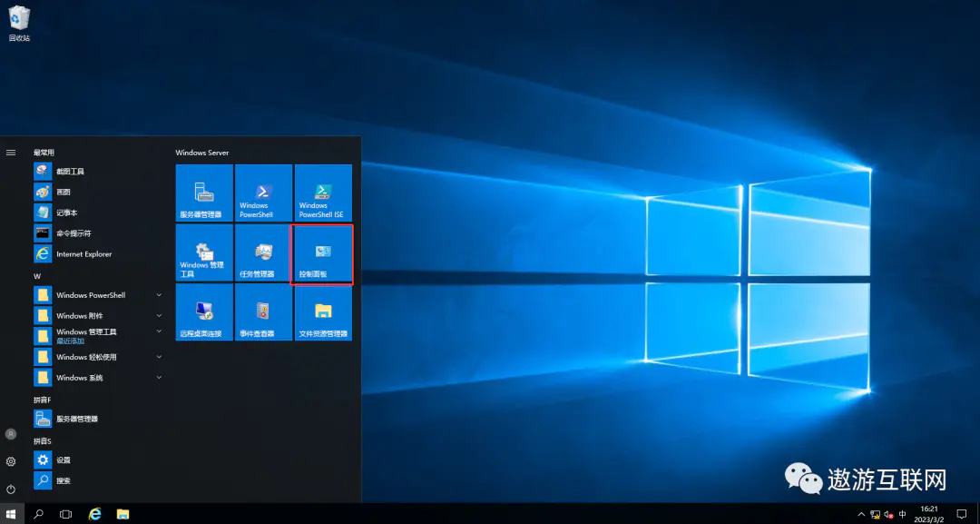Expand the Windows 系统 folder chevron
The width and height of the screenshot is (980, 524).
coord(159,377)
